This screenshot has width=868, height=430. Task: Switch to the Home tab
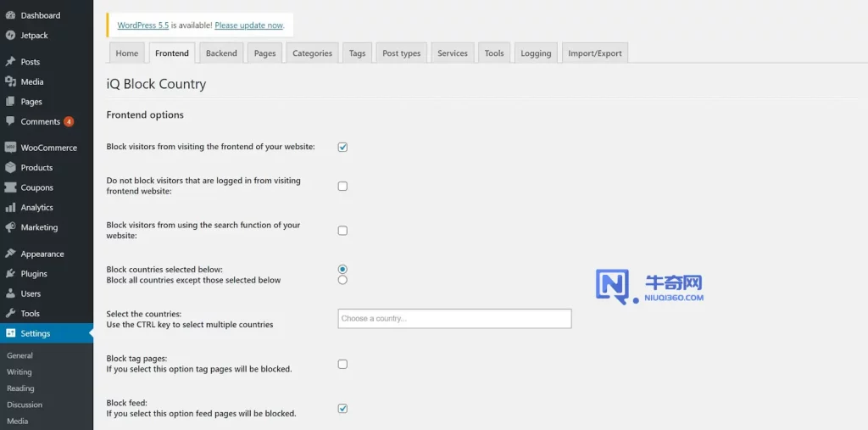click(127, 53)
